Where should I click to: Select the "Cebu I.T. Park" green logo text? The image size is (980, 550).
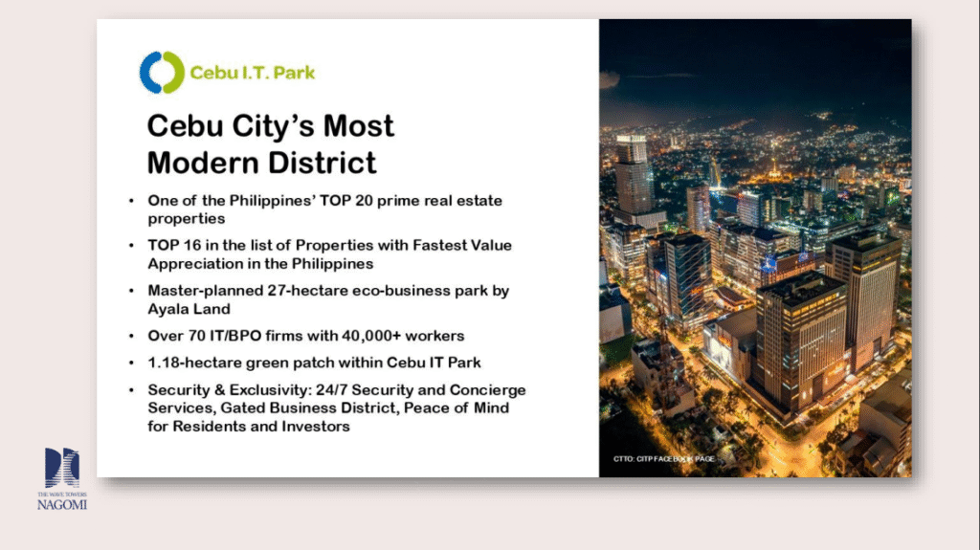[x=252, y=73]
